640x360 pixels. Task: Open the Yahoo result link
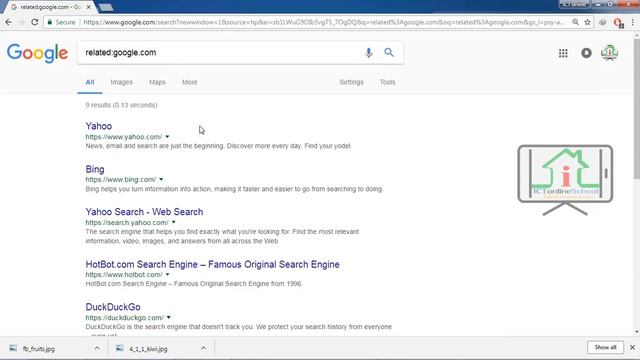[x=98, y=126]
